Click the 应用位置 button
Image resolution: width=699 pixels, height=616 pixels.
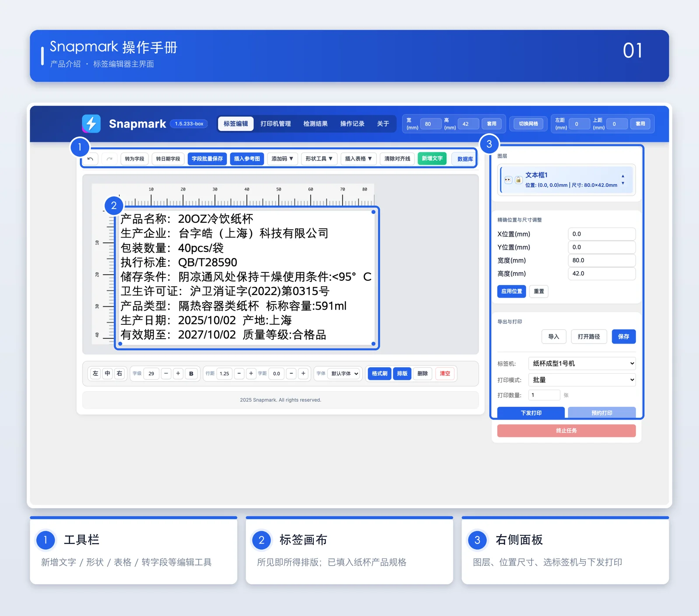[512, 291]
